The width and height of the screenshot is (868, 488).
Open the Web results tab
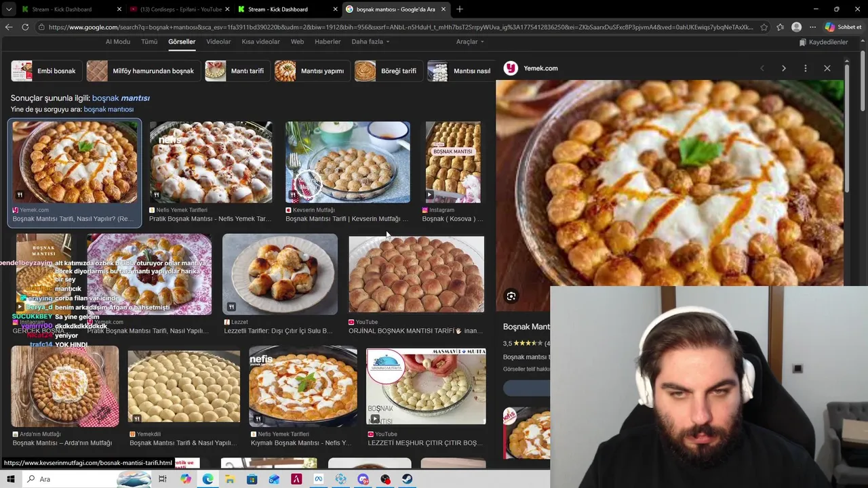tap(297, 41)
